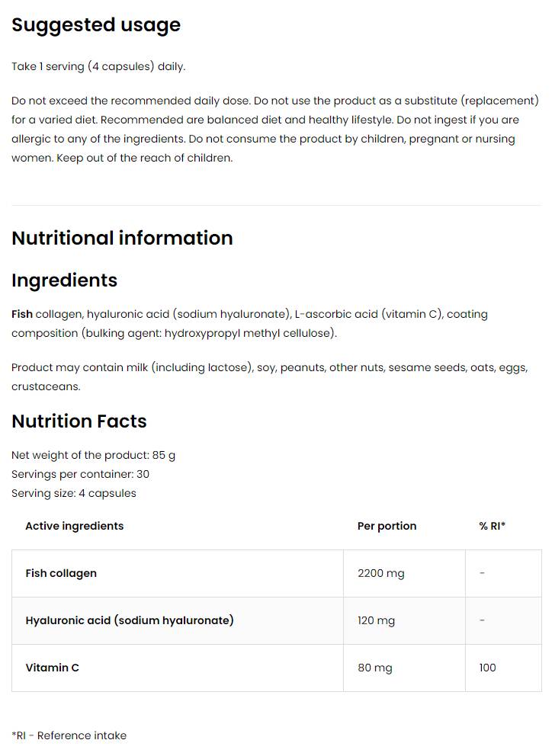
Task: Click the Suggested usage heading
Action: 96,25
